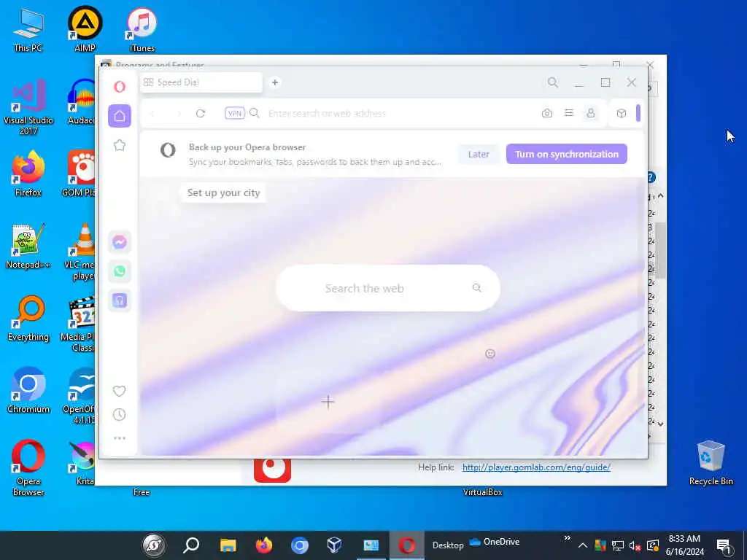Open History clock icon in sidebar

pyautogui.click(x=119, y=415)
